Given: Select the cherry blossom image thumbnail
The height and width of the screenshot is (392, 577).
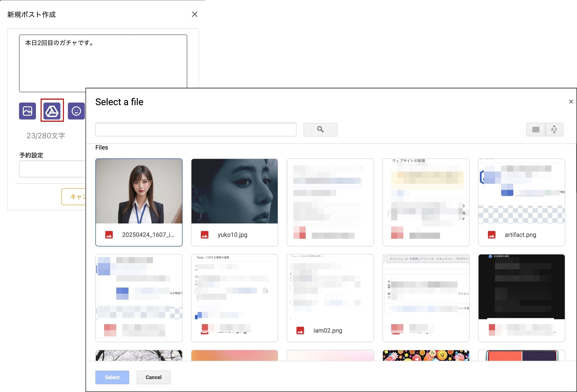Looking at the screenshot, I should (x=139, y=356).
